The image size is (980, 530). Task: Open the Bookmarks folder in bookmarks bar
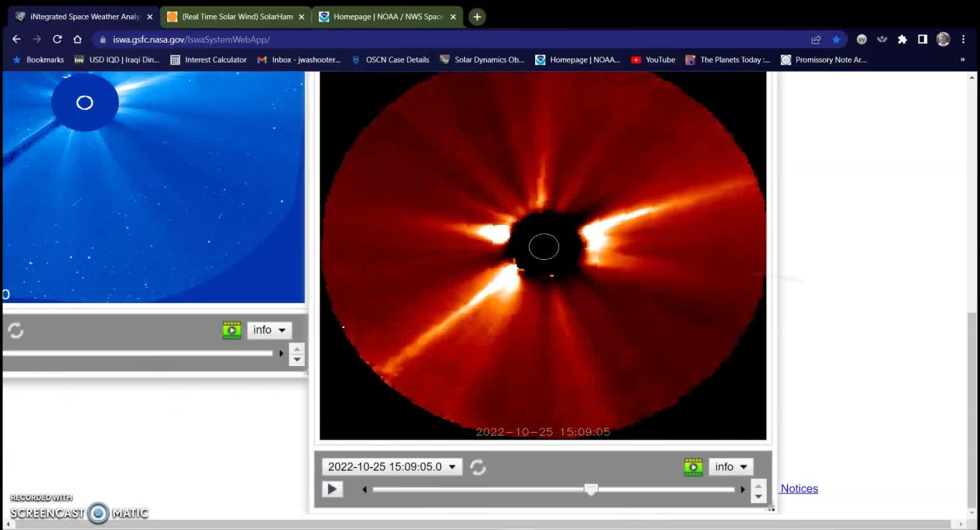38,60
